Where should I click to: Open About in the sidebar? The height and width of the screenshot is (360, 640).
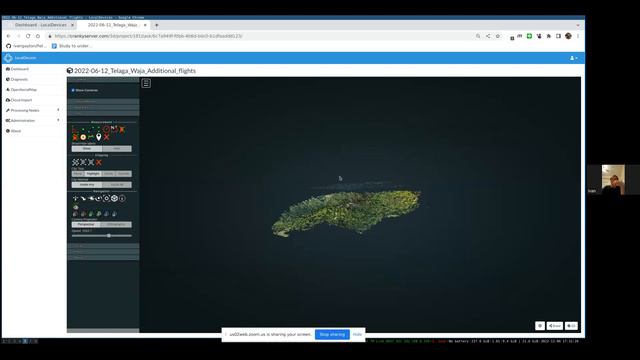[13, 131]
